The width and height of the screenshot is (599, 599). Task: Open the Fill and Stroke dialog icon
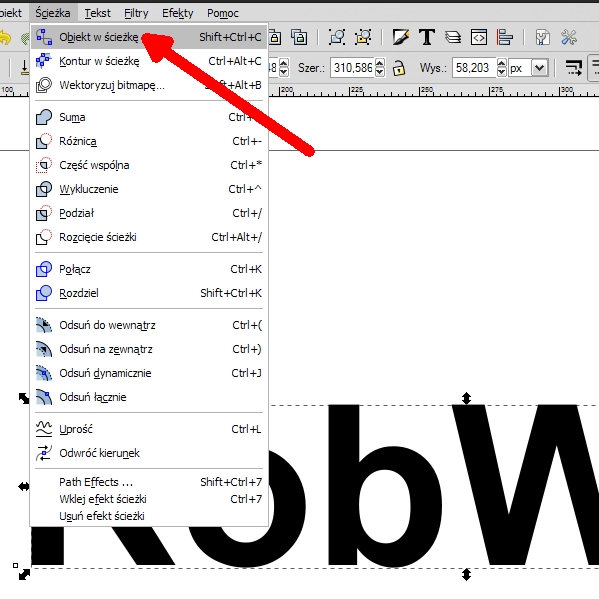401,37
